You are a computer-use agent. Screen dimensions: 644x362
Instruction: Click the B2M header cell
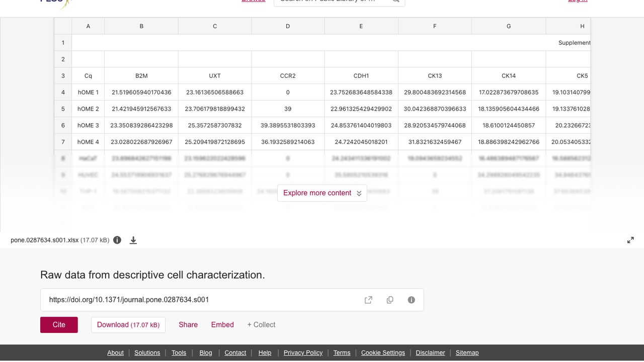pos(141,76)
